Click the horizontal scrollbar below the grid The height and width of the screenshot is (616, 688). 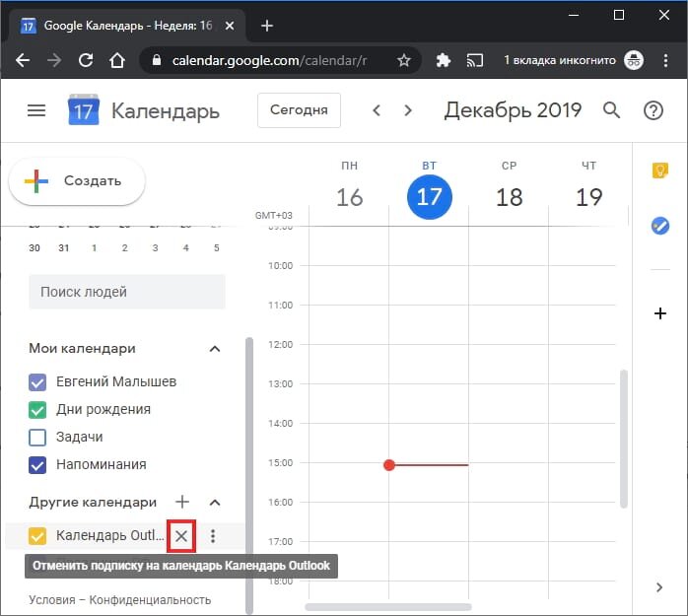pos(388,607)
